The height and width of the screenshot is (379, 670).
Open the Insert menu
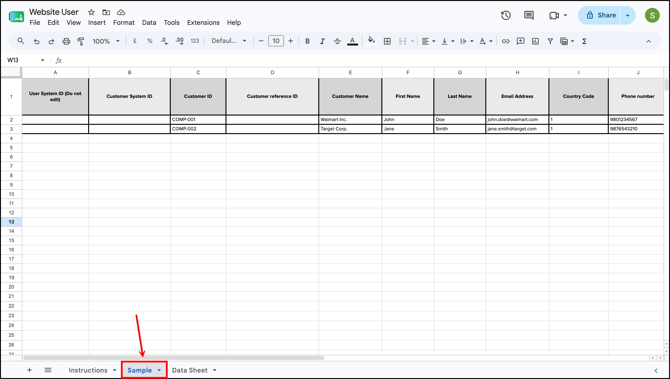[x=97, y=23]
